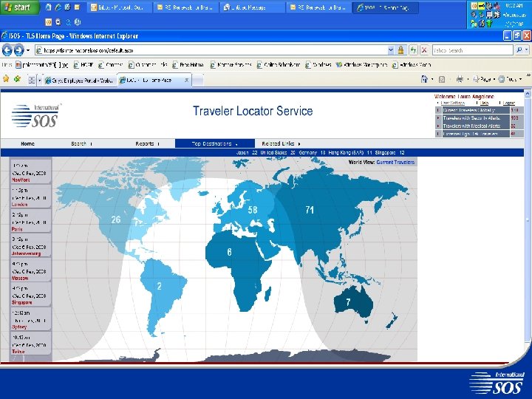Open the Page menu dropdown
Image resolution: width=532 pixels, height=399 pixels.
[484, 79]
